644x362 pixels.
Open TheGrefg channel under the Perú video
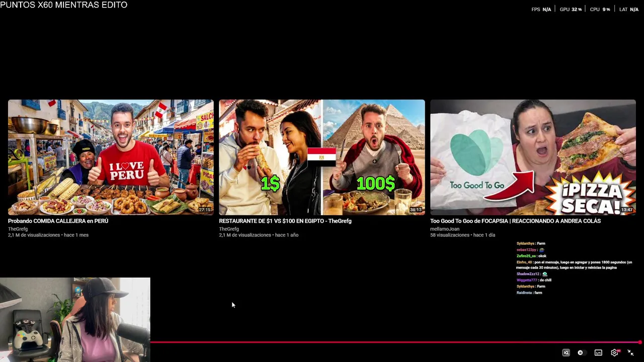[18, 229]
